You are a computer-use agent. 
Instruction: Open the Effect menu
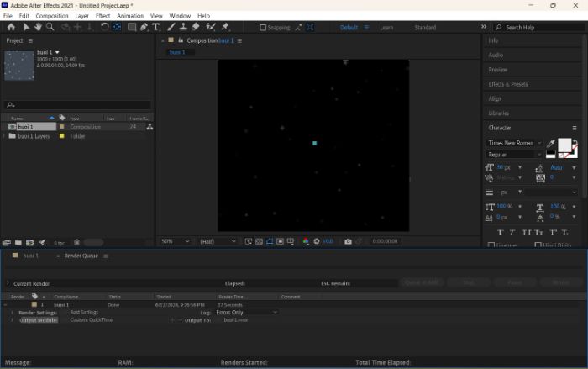(x=102, y=16)
